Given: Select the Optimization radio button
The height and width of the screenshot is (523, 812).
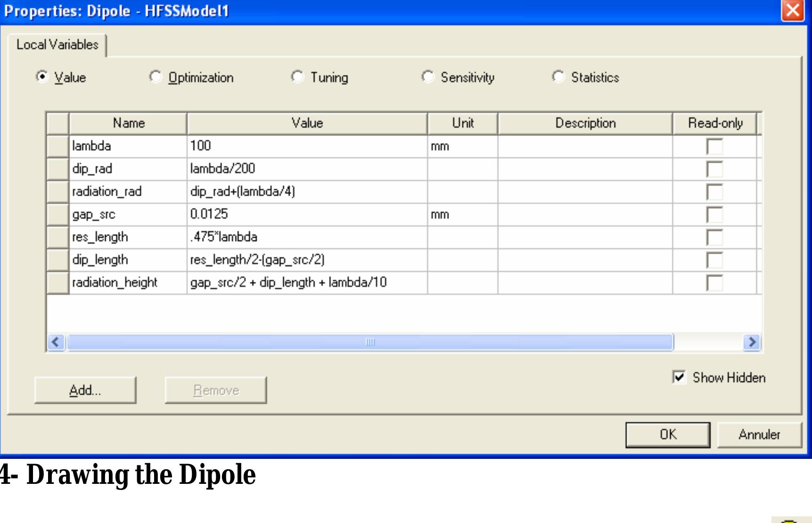Looking at the screenshot, I should 156,77.
